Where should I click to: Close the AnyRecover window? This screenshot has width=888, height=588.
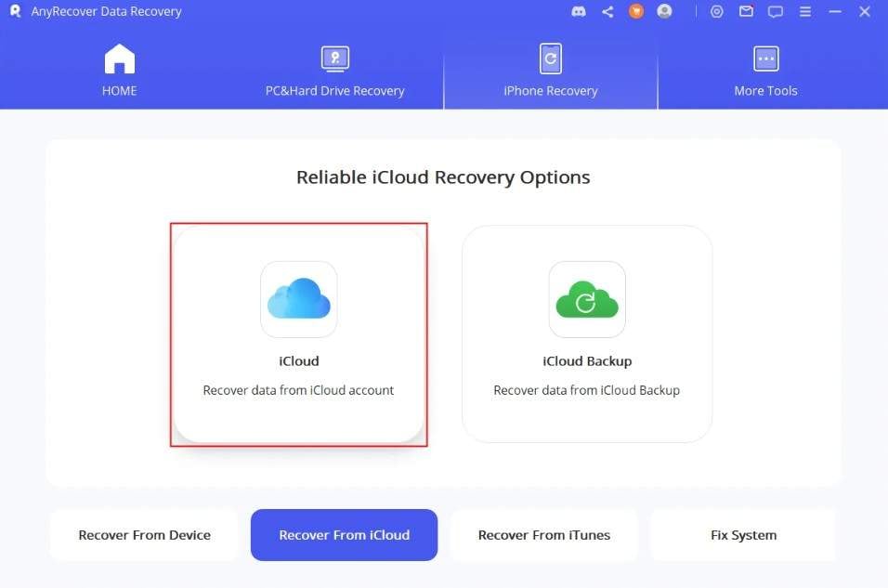pyautogui.click(x=864, y=11)
